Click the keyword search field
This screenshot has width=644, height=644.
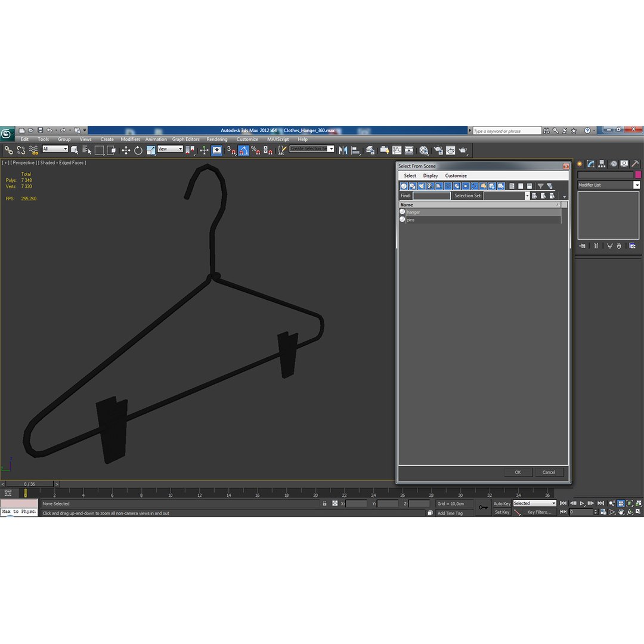point(507,131)
